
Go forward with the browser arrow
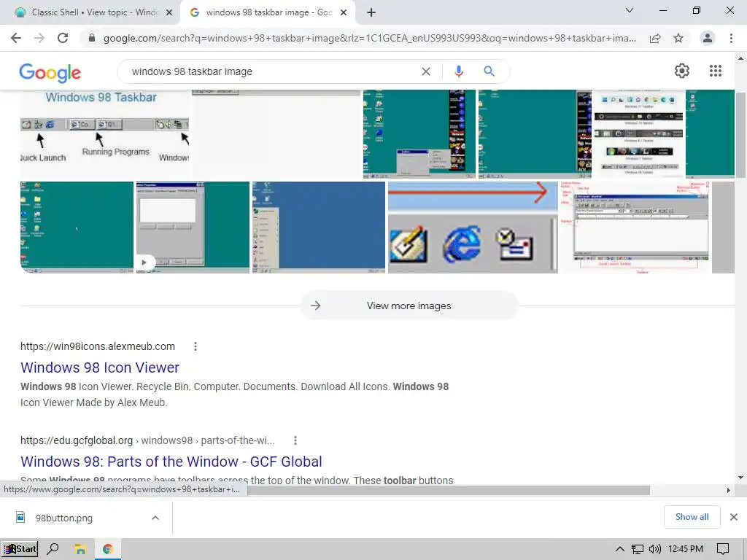click(39, 38)
